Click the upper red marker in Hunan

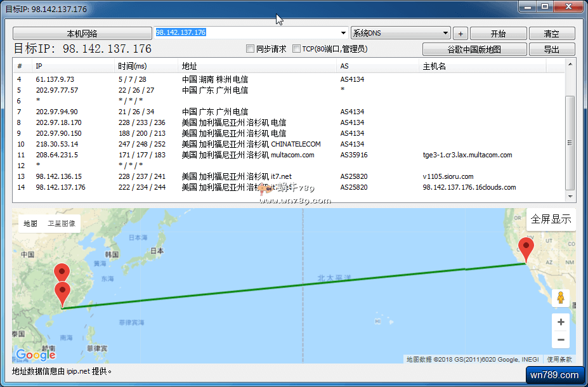click(62, 272)
